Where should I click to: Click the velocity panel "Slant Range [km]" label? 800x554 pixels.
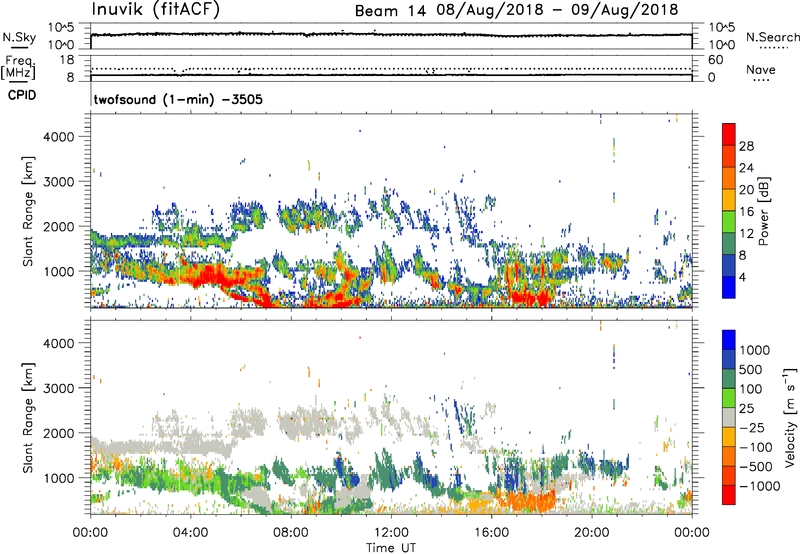click(x=28, y=418)
